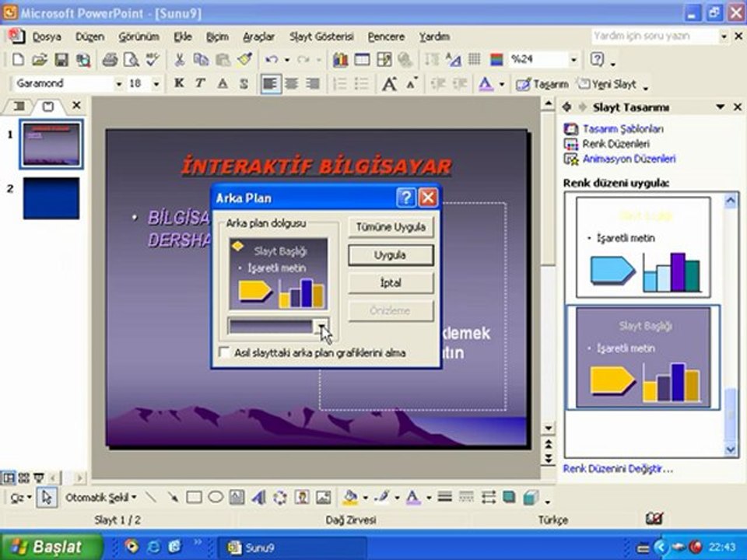Toggle Align Left

point(270,84)
